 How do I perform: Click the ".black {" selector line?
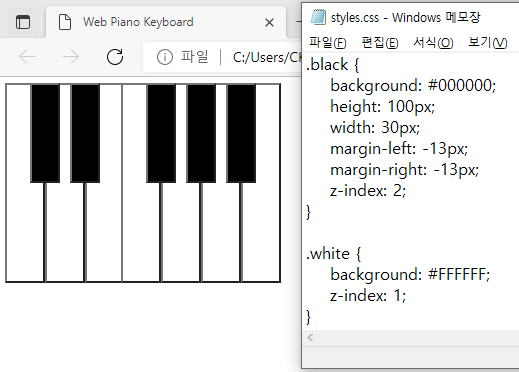(333, 65)
